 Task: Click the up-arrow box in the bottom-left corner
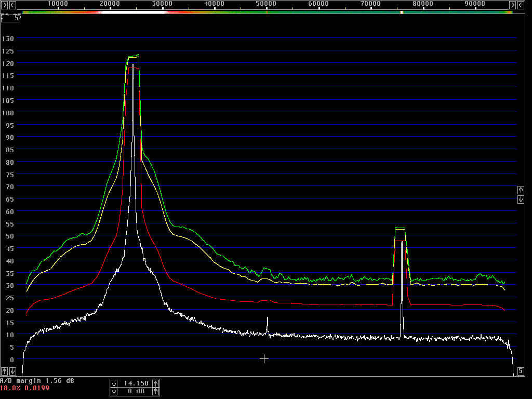tap(4, 371)
